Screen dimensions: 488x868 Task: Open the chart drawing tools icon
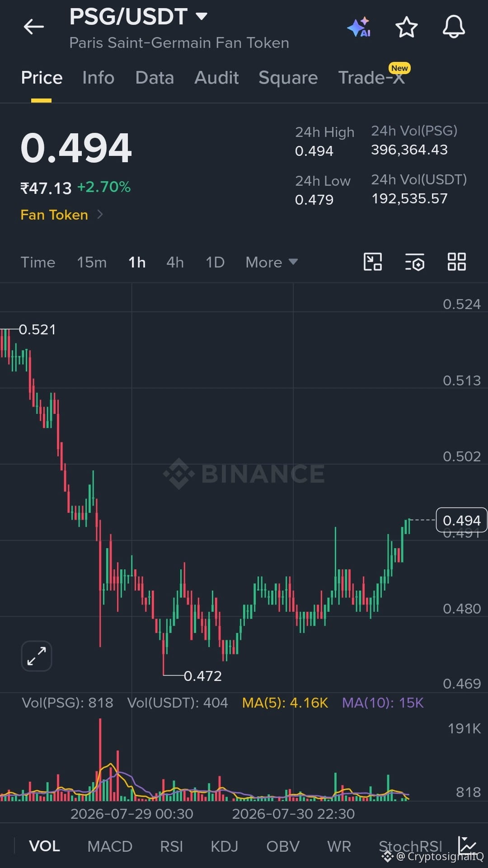click(373, 262)
